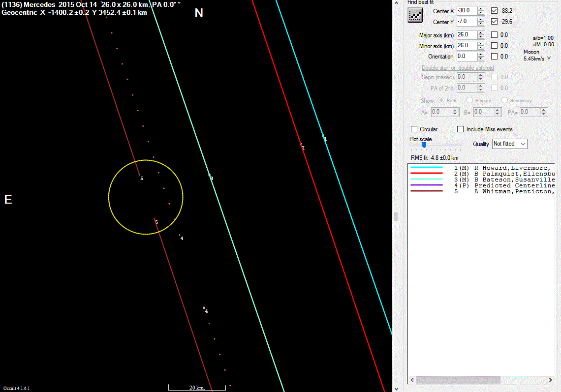The image size is (561, 392).
Task: Select the R Howard, Livermore observer row
Action: 481,168
